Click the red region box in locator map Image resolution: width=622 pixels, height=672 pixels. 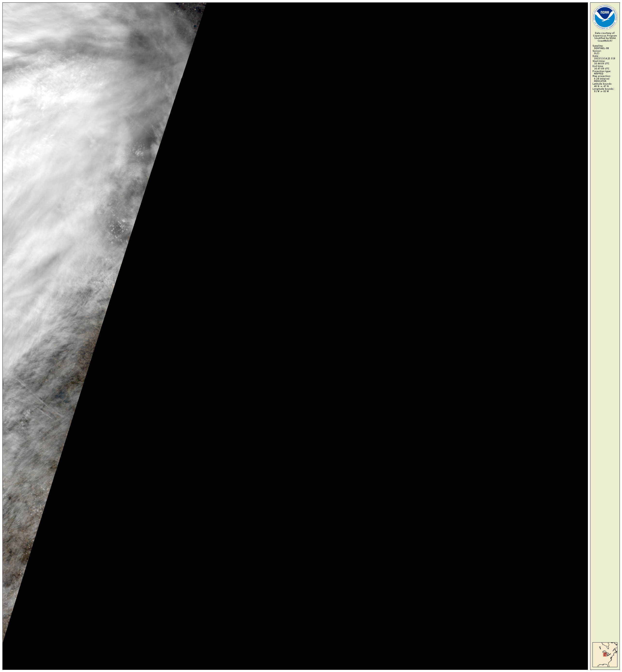click(605, 655)
